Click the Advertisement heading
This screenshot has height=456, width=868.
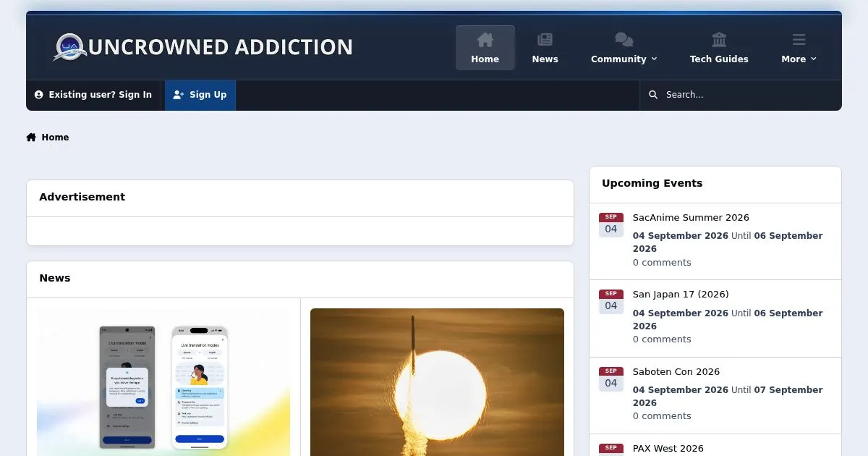click(82, 197)
